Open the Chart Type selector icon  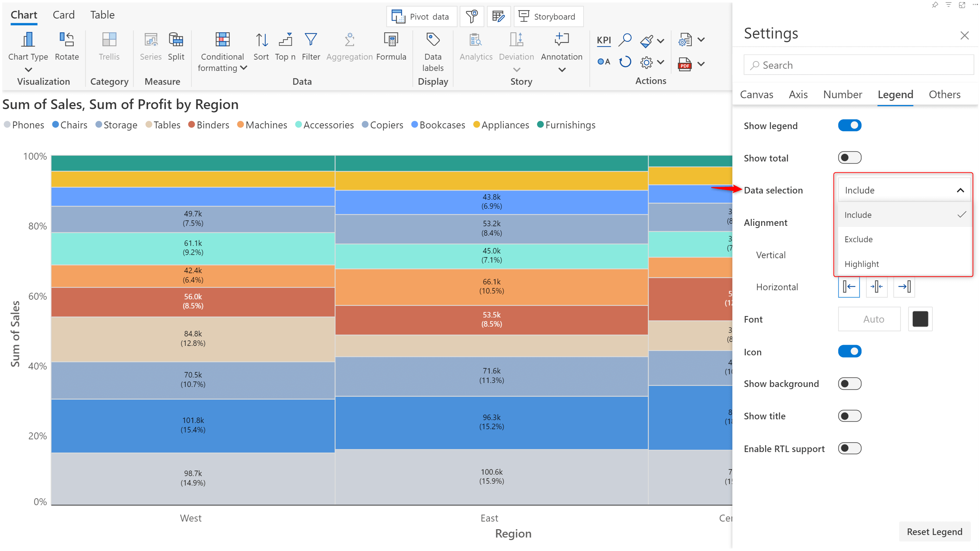28,40
